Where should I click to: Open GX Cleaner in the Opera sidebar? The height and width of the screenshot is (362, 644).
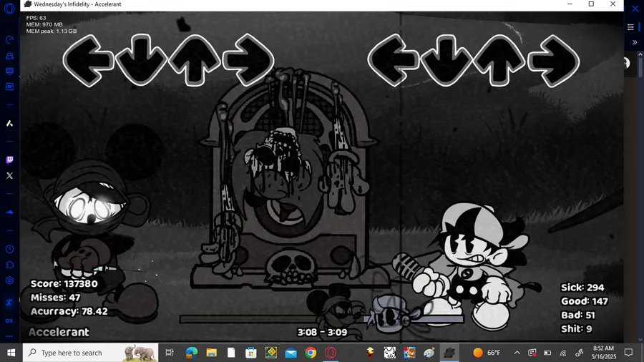(9, 55)
